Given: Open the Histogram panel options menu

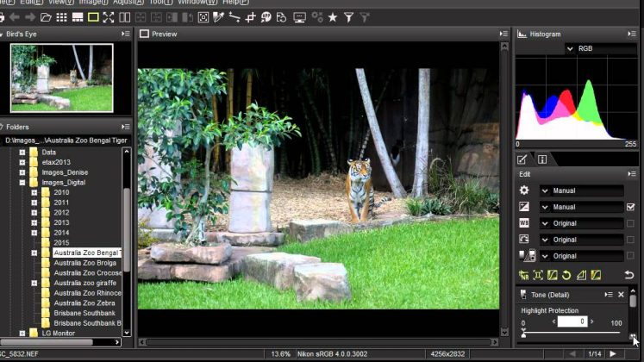Looking at the screenshot, I should point(632,34).
